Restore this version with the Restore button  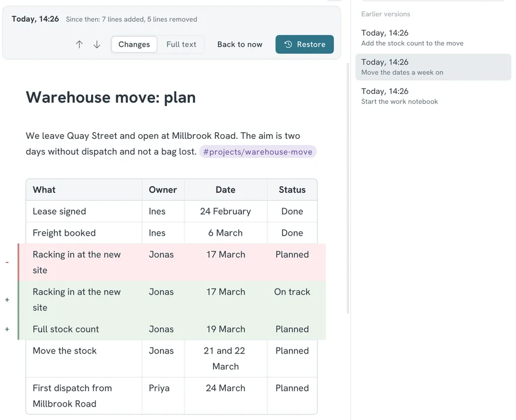tap(304, 44)
